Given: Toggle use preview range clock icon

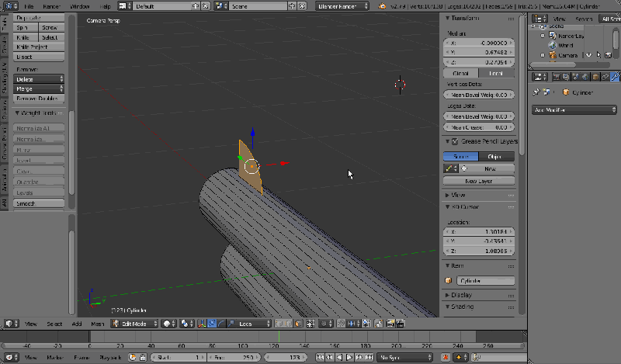Looking at the screenshot, I should [132, 357].
